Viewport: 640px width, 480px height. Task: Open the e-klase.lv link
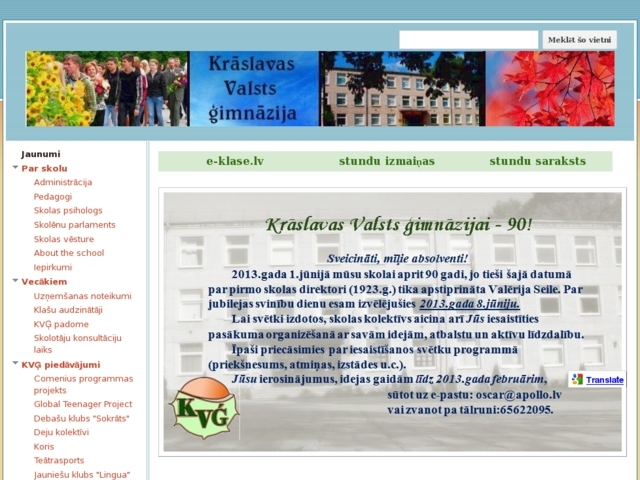(x=235, y=161)
